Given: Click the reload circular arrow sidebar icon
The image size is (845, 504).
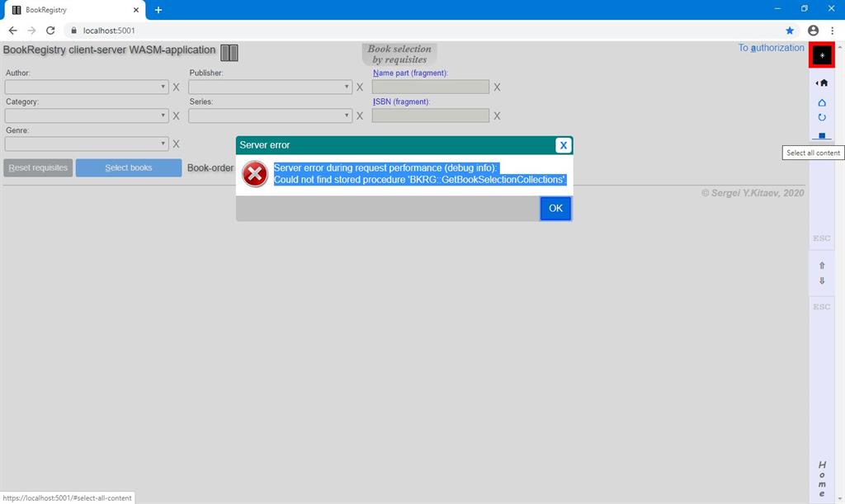Looking at the screenshot, I should [821, 117].
